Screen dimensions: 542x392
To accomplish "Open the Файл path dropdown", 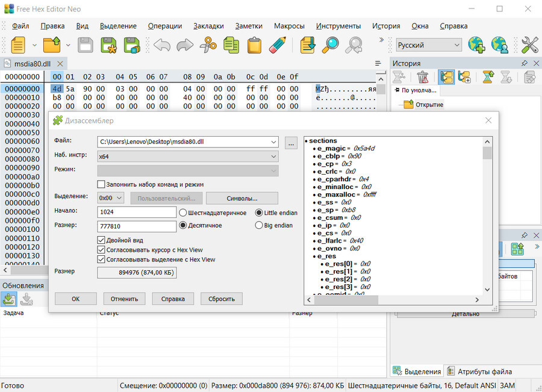I will pyautogui.click(x=273, y=142).
